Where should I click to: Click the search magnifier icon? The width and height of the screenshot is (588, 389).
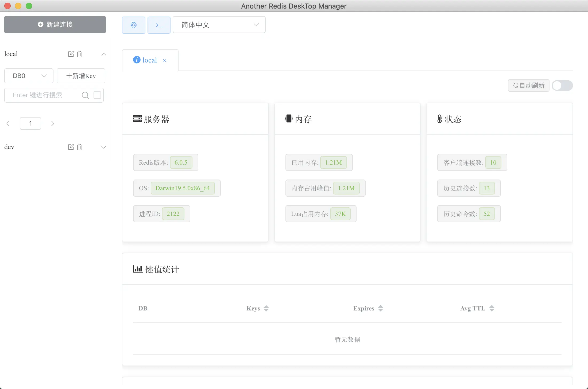click(x=85, y=95)
